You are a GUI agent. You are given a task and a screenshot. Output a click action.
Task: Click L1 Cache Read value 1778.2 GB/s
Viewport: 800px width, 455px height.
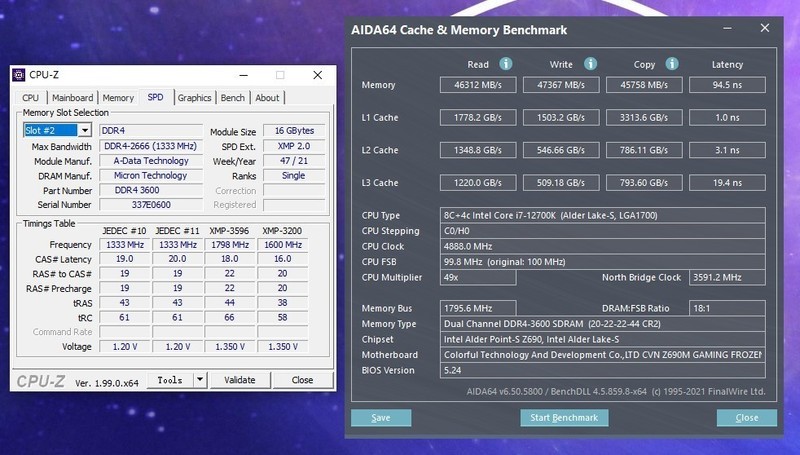pyautogui.click(x=478, y=118)
